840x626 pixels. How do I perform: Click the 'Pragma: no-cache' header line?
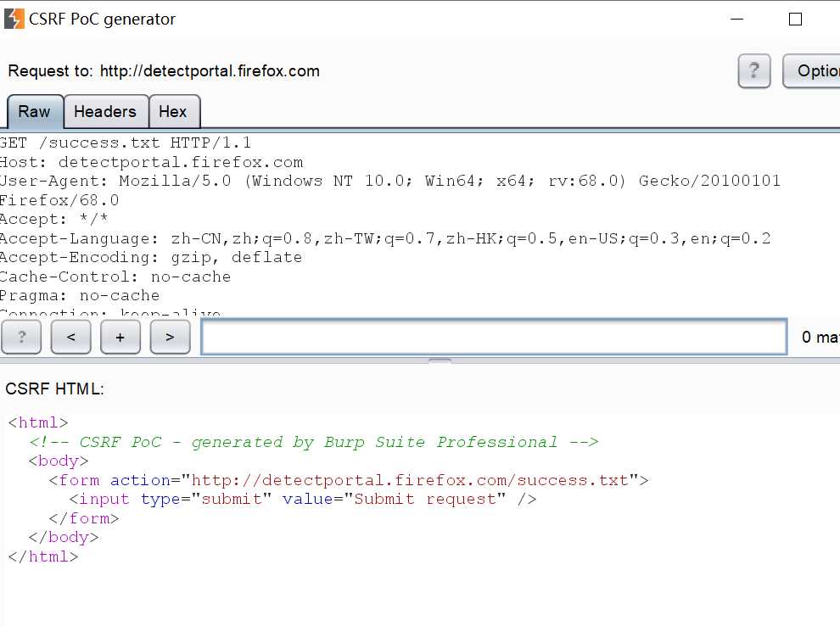coord(80,295)
